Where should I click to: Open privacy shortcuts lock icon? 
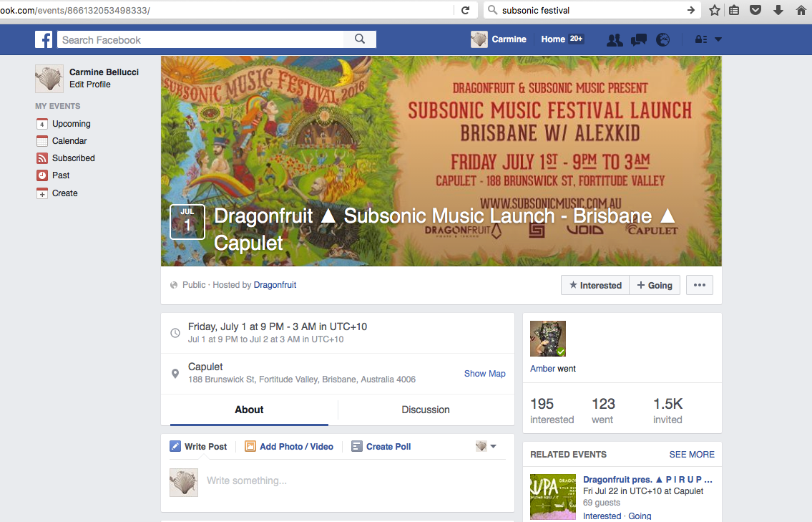coord(700,39)
